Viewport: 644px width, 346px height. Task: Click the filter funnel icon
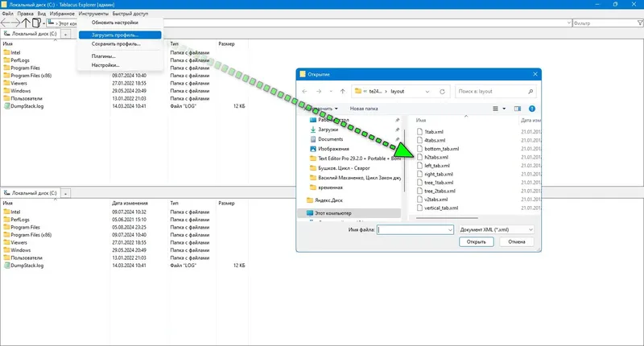tap(640, 23)
